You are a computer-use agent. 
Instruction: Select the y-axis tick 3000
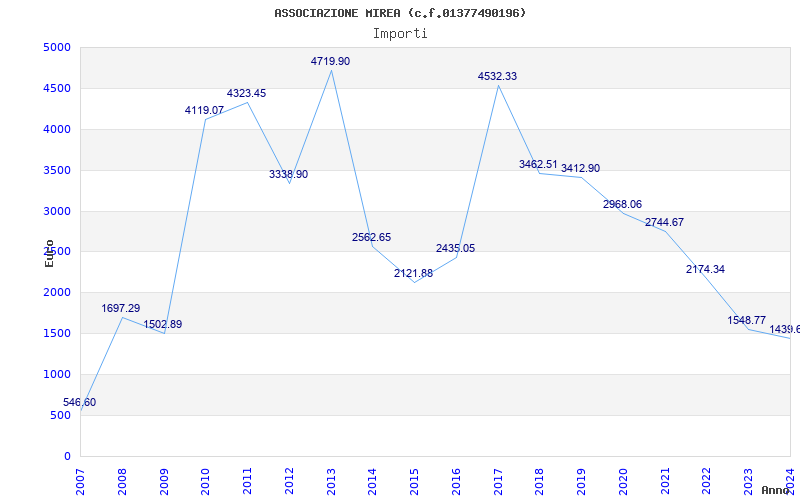click(x=58, y=211)
